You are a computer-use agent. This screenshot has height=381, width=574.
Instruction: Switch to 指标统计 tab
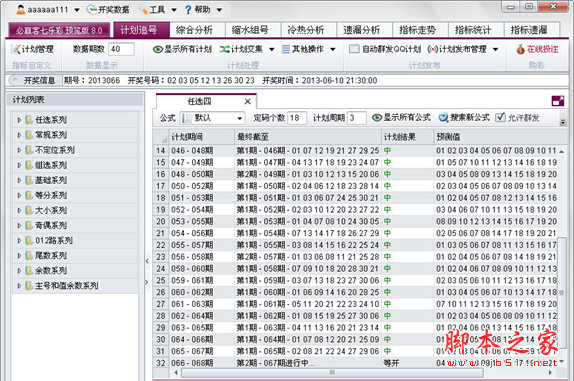(x=476, y=30)
